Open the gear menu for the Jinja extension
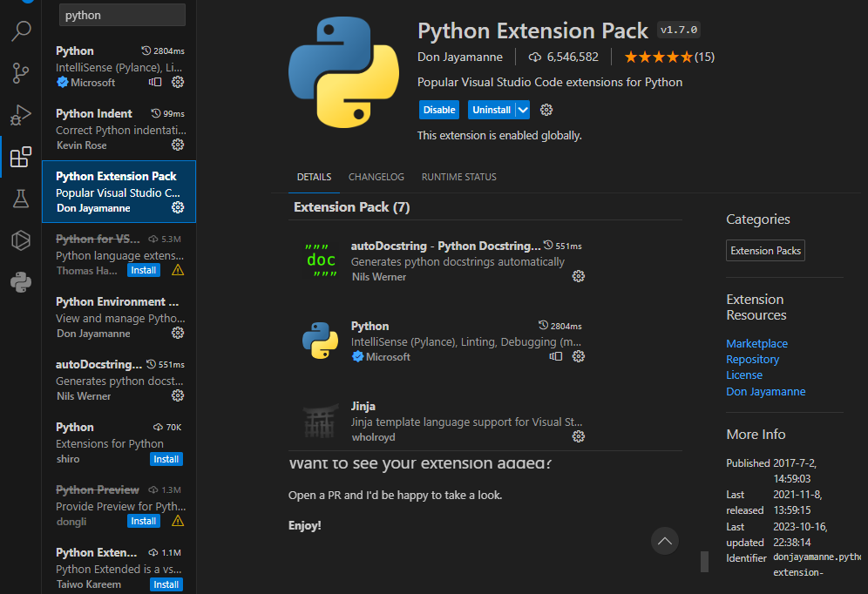868x594 pixels. tap(579, 436)
